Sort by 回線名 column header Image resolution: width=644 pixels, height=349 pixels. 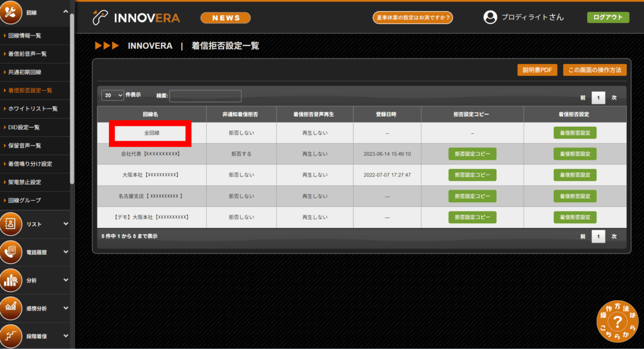coord(152,114)
